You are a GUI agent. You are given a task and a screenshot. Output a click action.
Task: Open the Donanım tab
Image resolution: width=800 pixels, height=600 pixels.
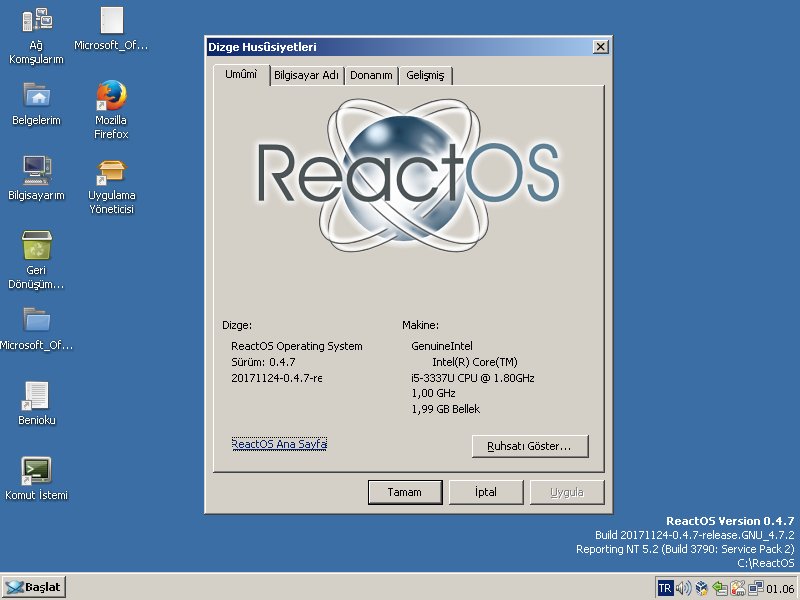pyautogui.click(x=371, y=74)
